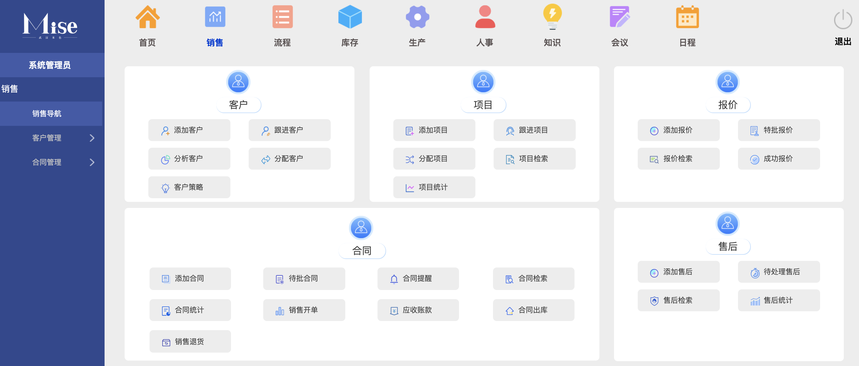Open the 添加项目 button

click(434, 130)
